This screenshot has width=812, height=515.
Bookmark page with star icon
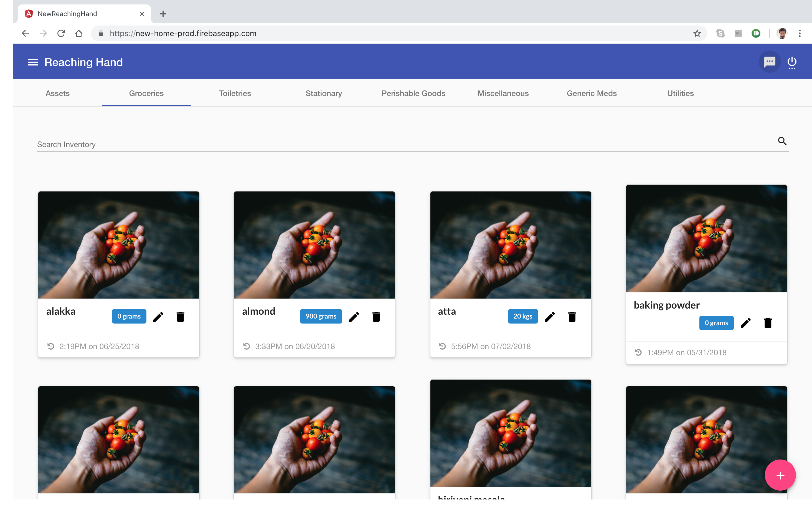697,33
